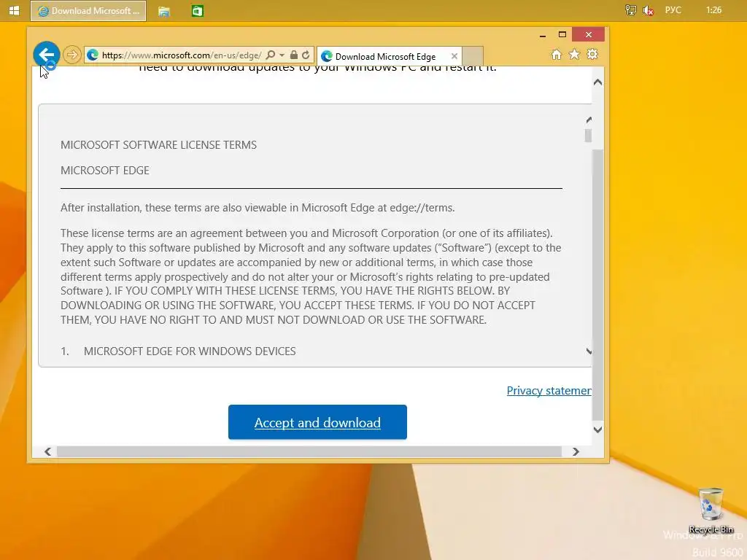Click the horizontal scrollbar thumb
Screen dimensions: 747x560
[x=309, y=451]
